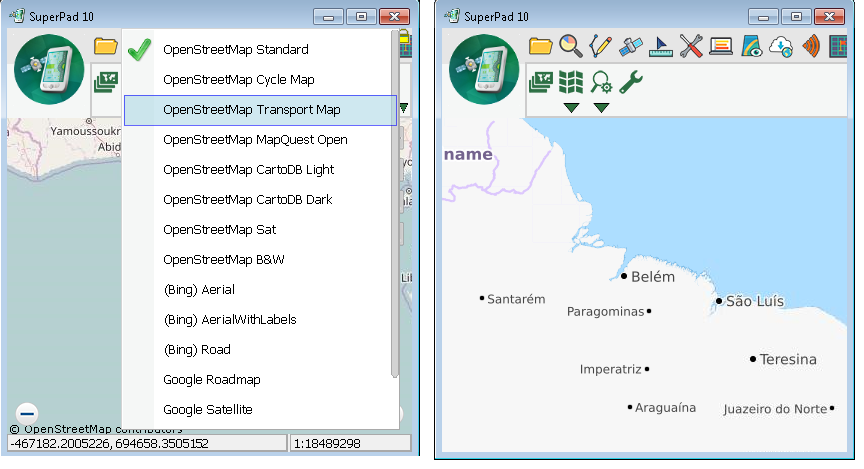Click the map layers stack icon, left window
This screenshot has width=864, height=469.
tap(106, 82)
